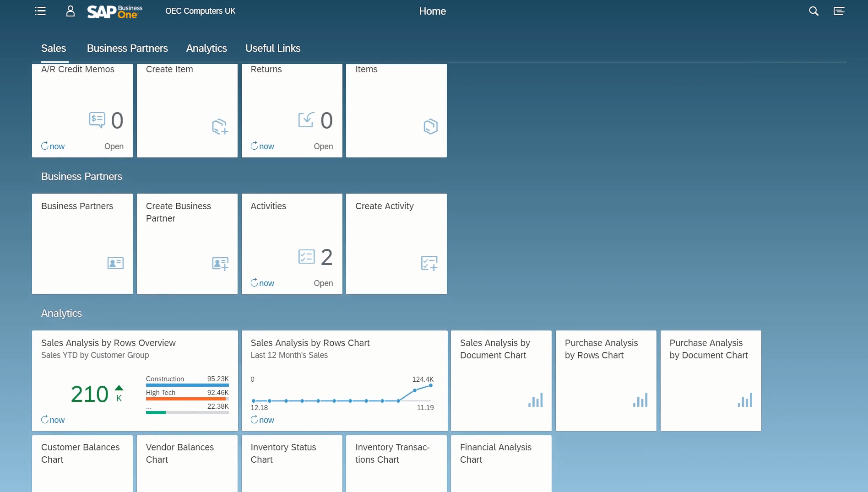
Task: Refresh Sales Analysis by Rows Overview tile
Action: pos(53,420)
